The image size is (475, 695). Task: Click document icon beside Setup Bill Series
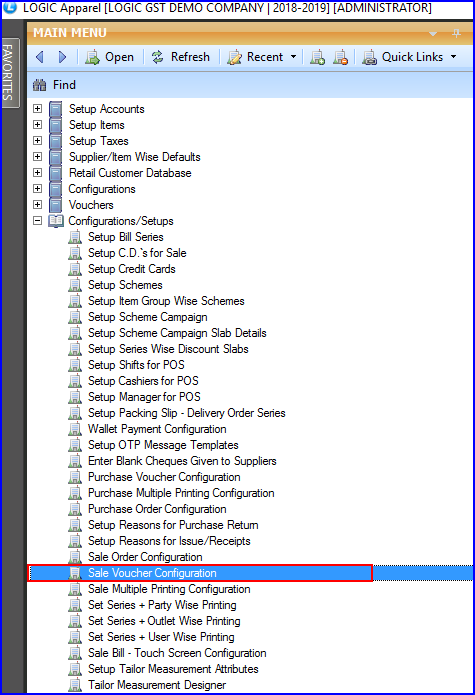[75, 237]
